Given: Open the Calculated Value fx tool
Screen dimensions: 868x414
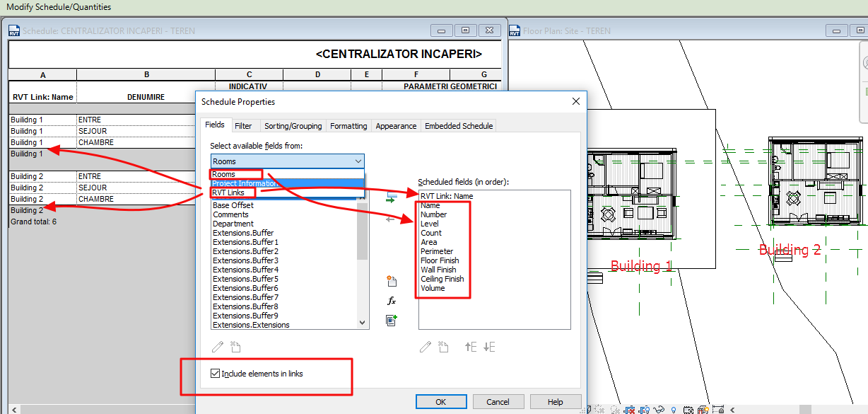Looking at the screenshot, I should pyautogui.click(x=392, y=300).
